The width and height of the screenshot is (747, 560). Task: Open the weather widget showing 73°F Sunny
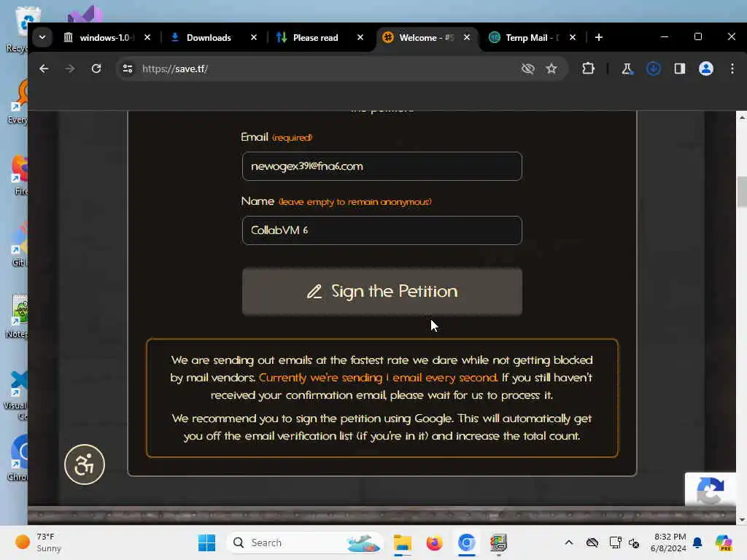click(x=39, y=542)
